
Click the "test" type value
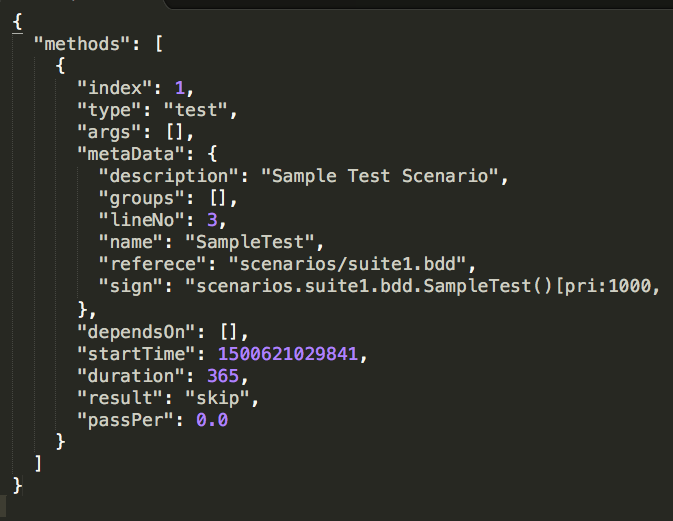pyautogui.click(x=198, y=110)
